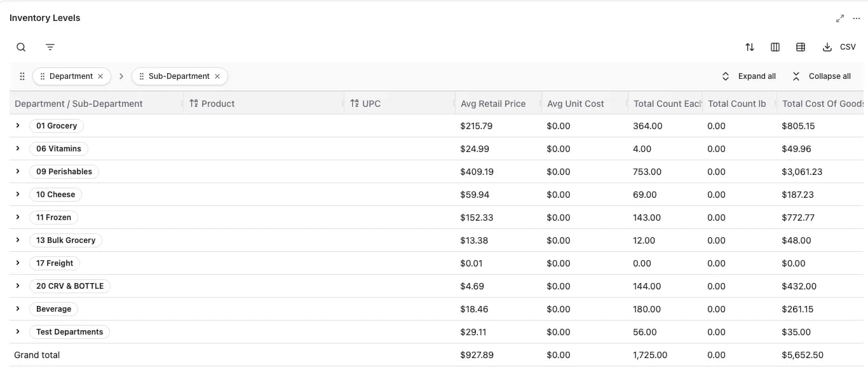Screen dimensions: 868x374
Task: Remove the Sub-Department grouping chip
Action: 217,76
